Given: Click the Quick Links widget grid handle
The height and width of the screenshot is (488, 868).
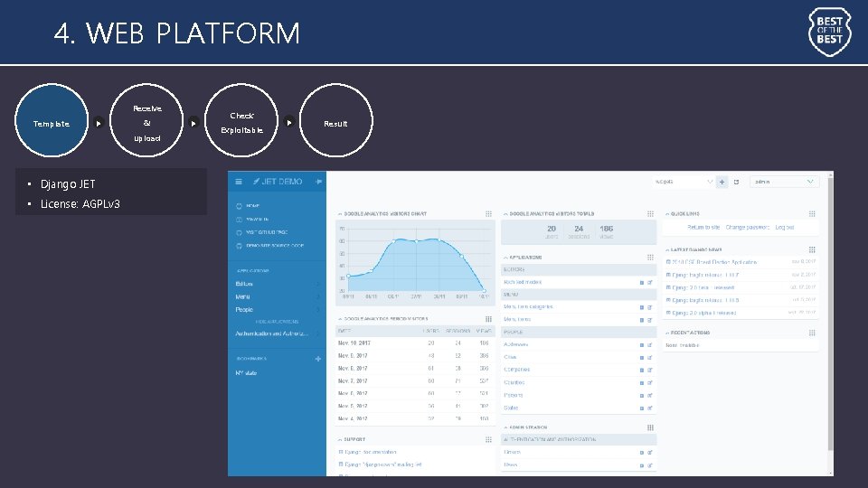Looking at the screenshot, I should tap(812, 213).
